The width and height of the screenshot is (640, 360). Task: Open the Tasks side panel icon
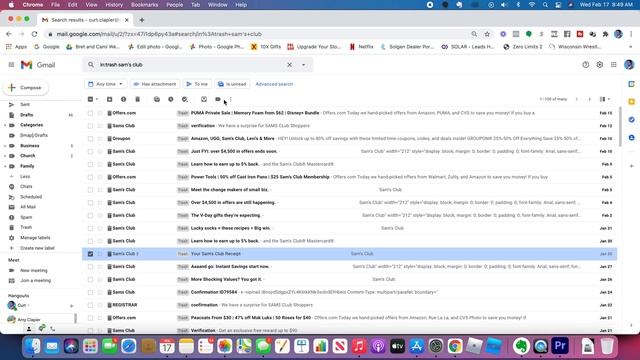pyautogui.click(x=631, y=120)
